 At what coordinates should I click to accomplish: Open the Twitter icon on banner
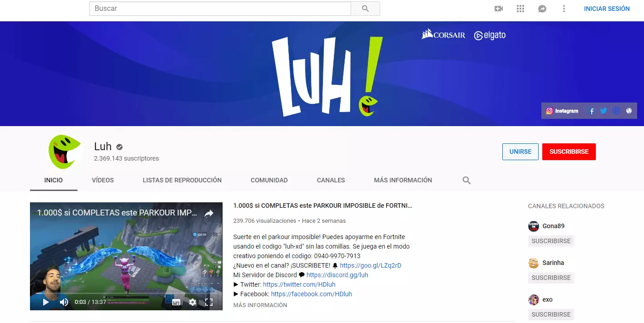point(604,111)
